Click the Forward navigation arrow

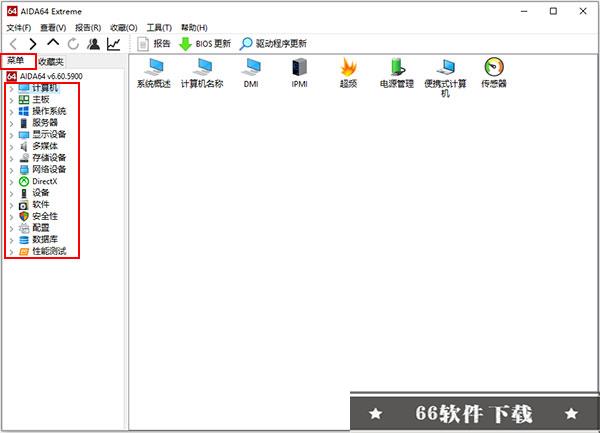(x=33, y=44)
